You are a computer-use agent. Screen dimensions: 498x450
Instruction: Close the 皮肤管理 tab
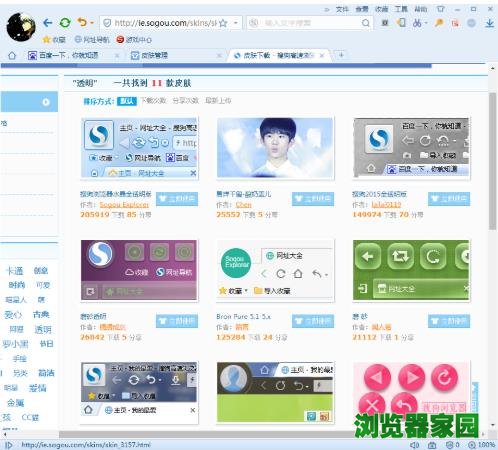219,56
